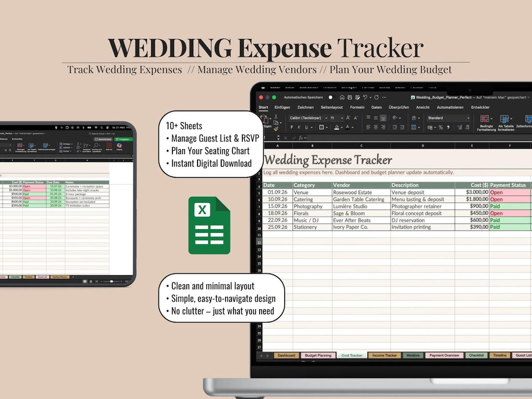Click the Copy icon in laptop ribbon
Screen dimensions: 532x399
(276, 123)
